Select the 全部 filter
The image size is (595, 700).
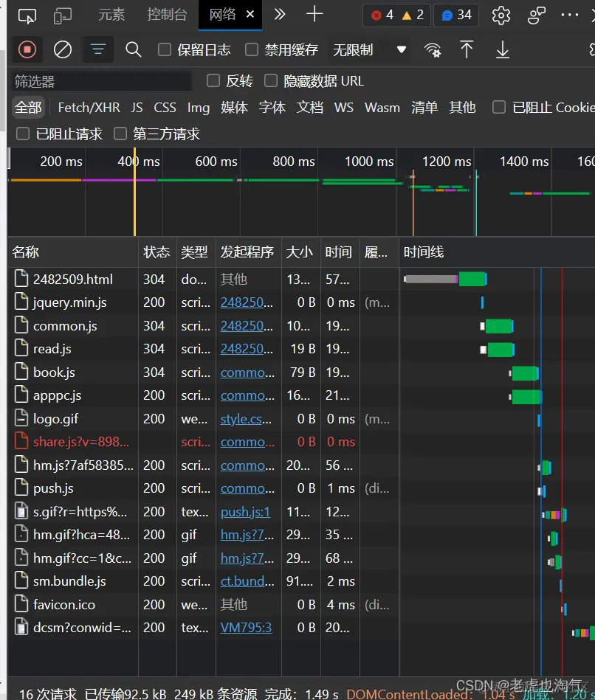[x=28, y=107]
